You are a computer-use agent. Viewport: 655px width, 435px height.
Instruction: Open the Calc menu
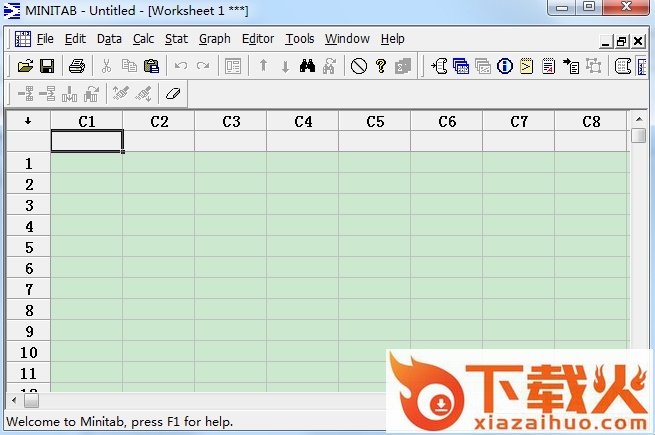[143, 39]
